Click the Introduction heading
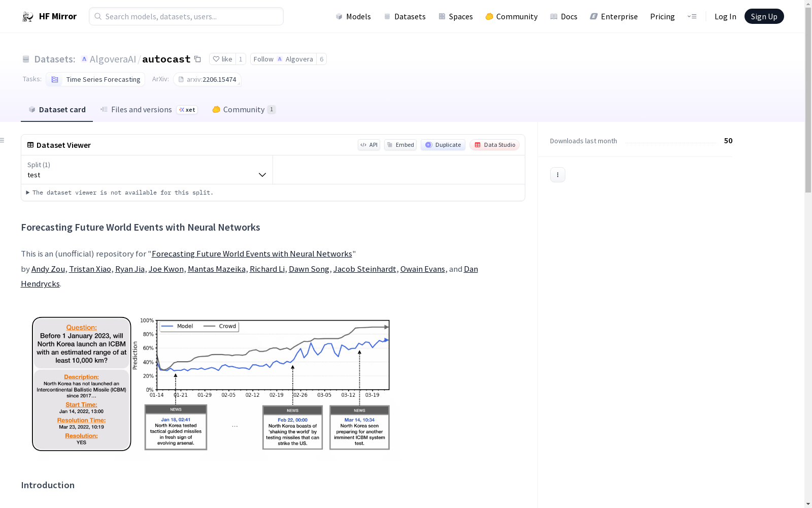The image size is (812, 508). coord(48,485)
